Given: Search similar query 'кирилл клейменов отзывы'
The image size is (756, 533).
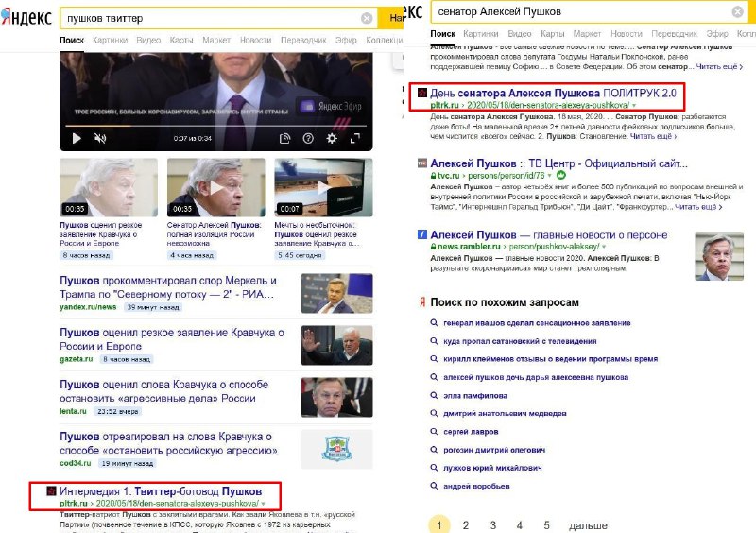Looking at the screenshot, I should point(550,359).
